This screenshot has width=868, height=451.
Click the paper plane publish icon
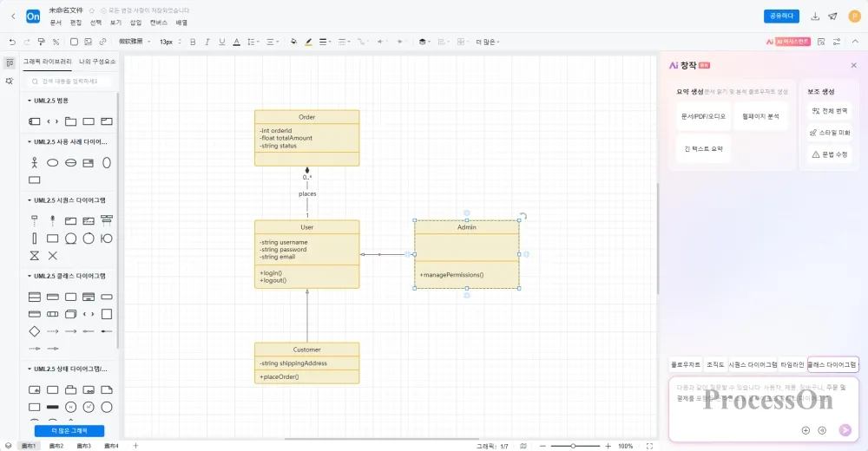tap(832, 16)
